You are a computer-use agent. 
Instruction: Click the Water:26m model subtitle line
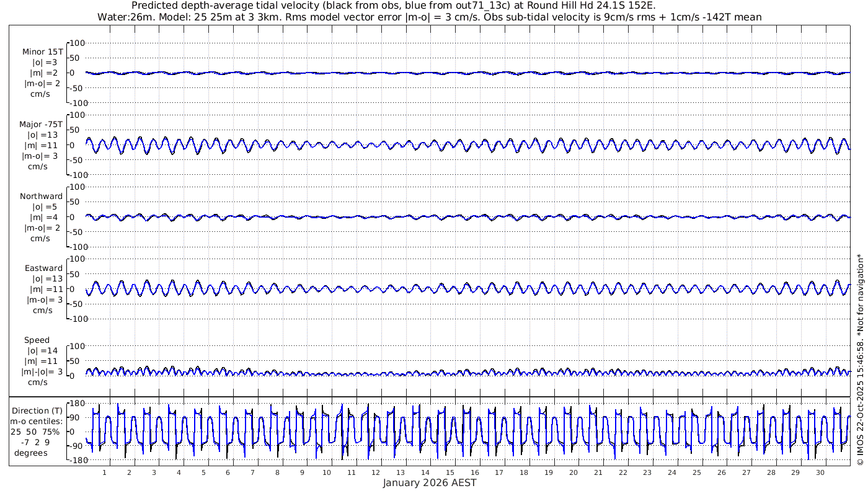(429, 17)
